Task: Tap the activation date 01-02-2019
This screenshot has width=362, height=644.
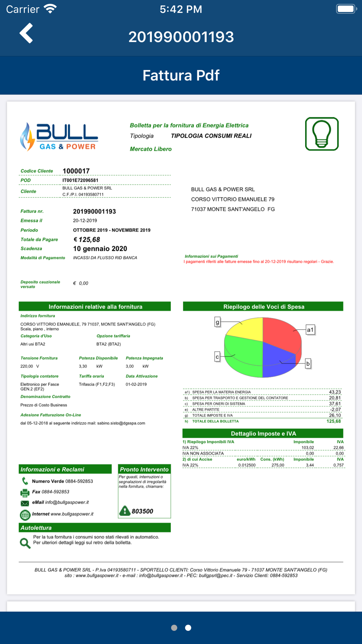Action: (136, 384)
